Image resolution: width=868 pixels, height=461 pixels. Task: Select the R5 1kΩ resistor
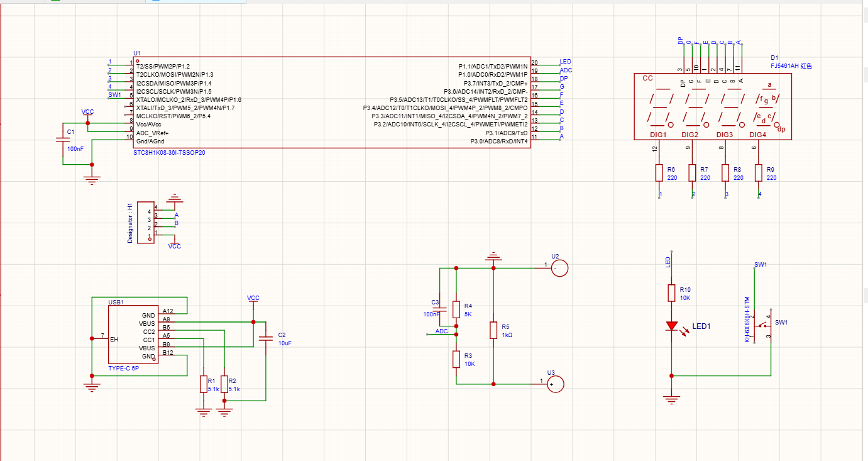[494, 330]
